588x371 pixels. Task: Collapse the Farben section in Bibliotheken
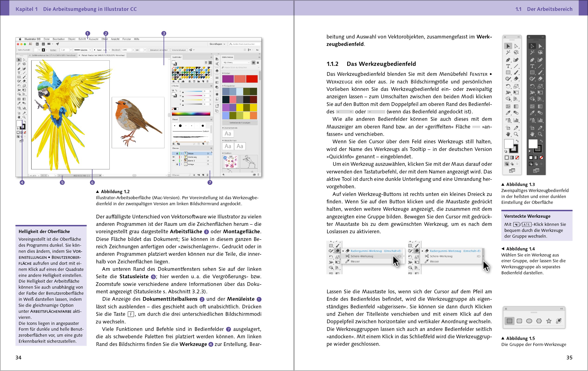click(223, 73)
